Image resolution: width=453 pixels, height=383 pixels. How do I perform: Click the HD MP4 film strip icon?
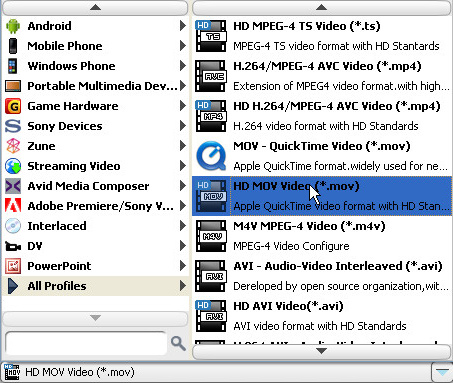(x=211, y=116)
